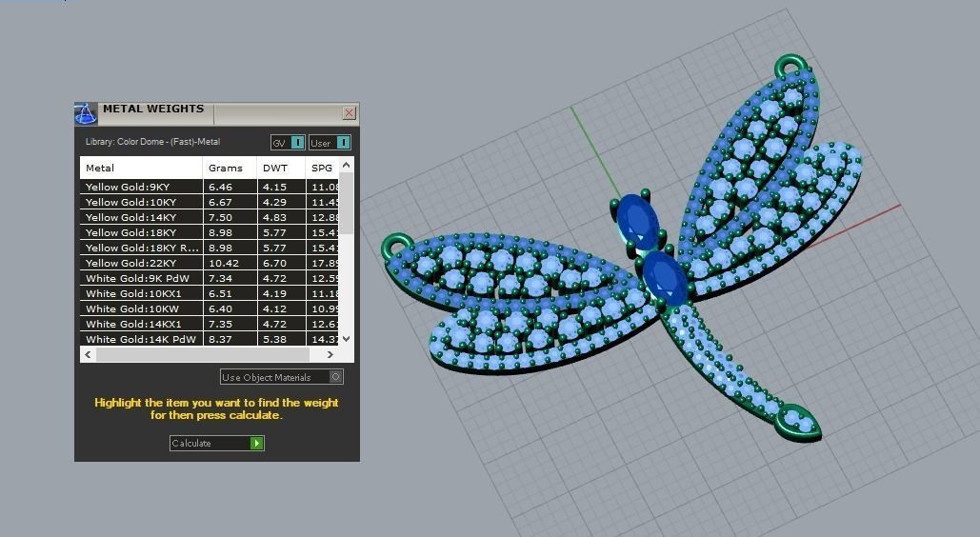980x537 pixels.
Task: Click the 7.50 grams value
Action: (x=220, y=217)
